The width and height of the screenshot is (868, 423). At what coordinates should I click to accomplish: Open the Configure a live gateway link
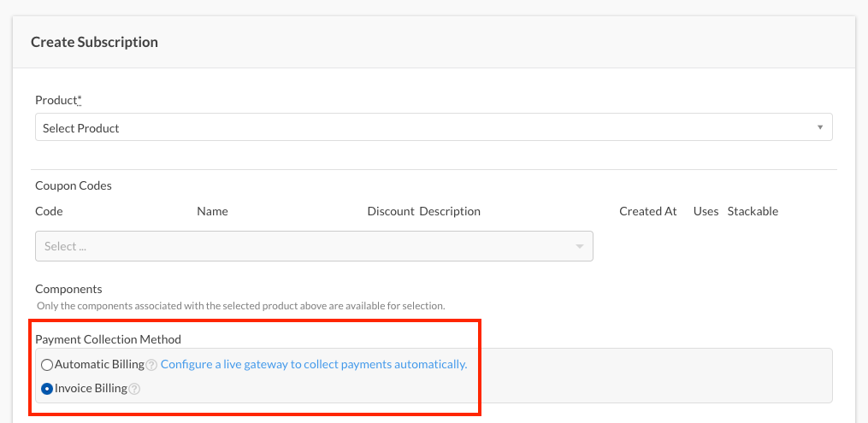coord(314,364)
